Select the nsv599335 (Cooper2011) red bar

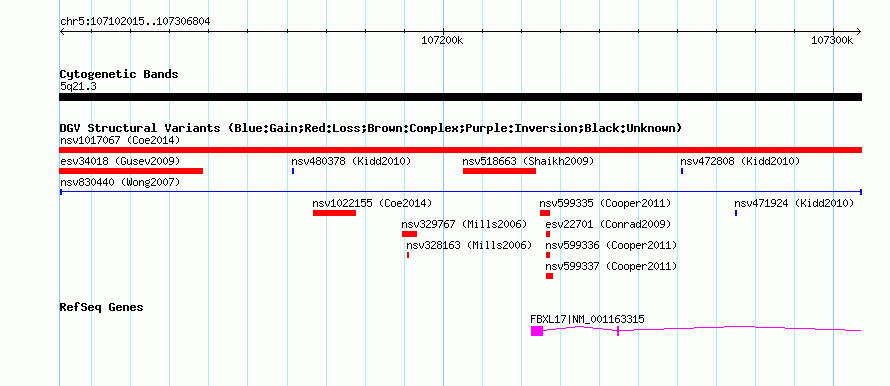pyautogui.click(x=545, y=213)
